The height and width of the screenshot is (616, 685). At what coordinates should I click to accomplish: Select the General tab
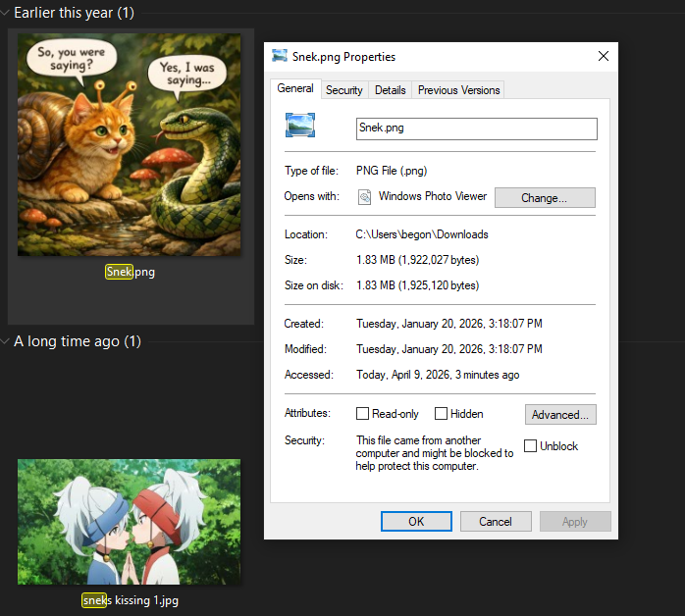tap(295, 88)
